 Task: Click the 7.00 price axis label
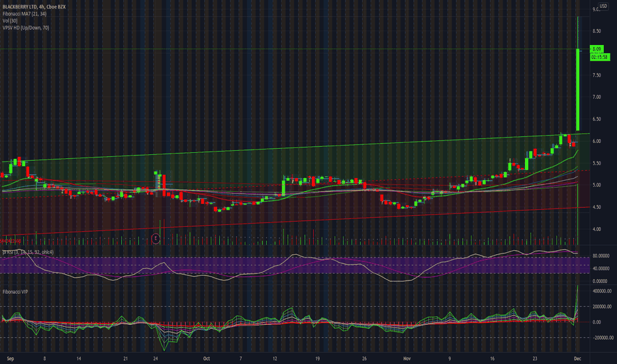coord(596,97)
